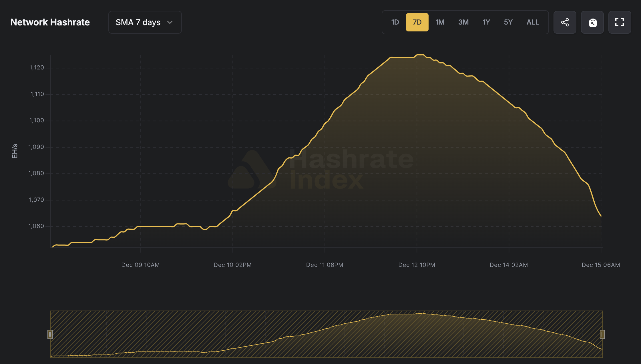View 3M of hashrate data

(x=463, y=22)
